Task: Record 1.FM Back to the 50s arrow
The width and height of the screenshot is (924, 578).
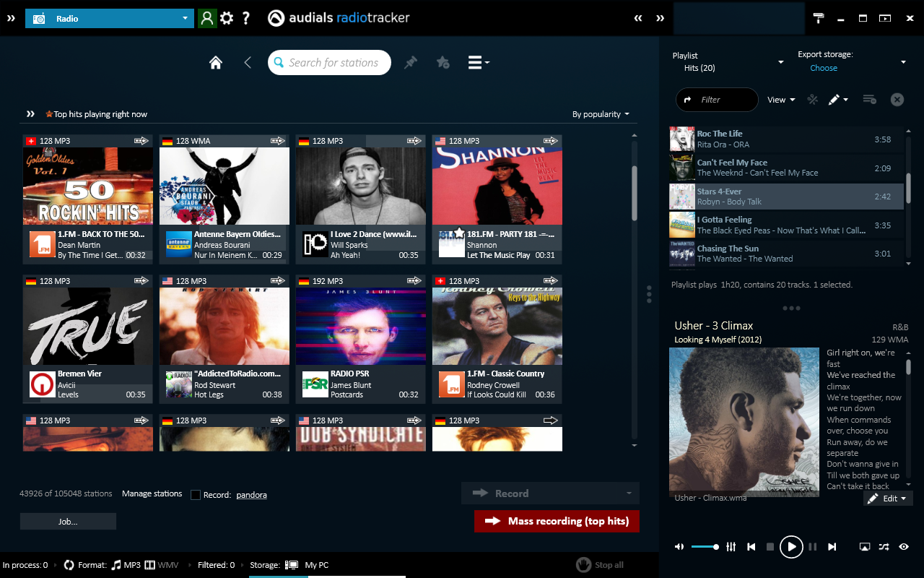Action: [141, 141]
